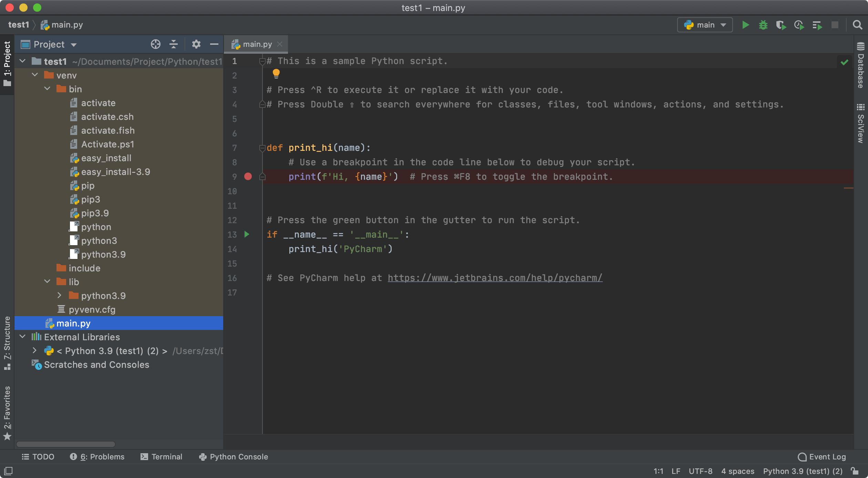Open the Python Console tab

(234, 457)
